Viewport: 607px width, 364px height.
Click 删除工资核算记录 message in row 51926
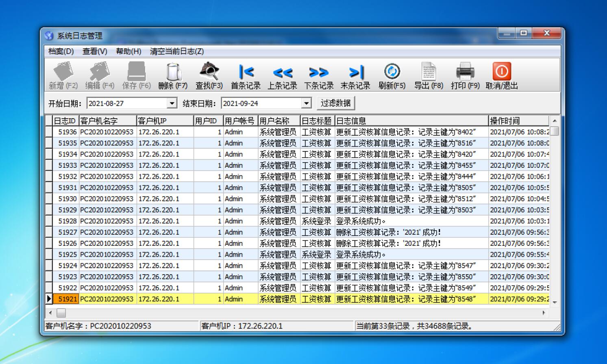pos(411,243)
